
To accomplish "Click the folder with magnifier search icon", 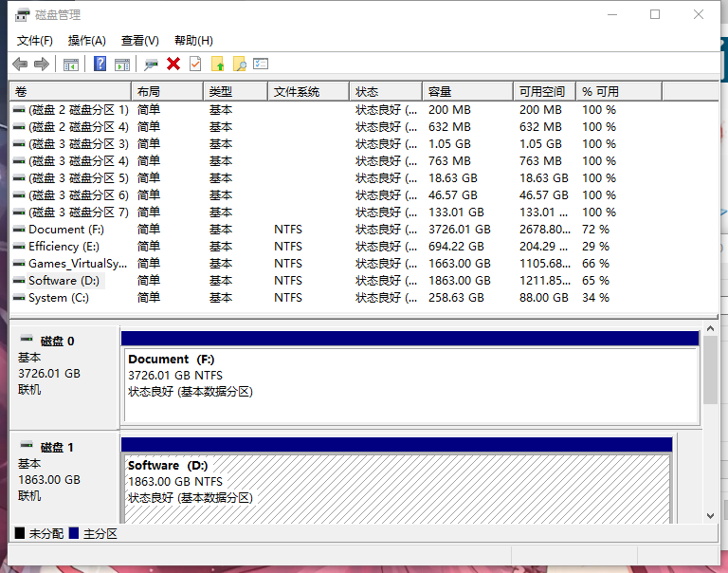I will [x=240, y=65].
